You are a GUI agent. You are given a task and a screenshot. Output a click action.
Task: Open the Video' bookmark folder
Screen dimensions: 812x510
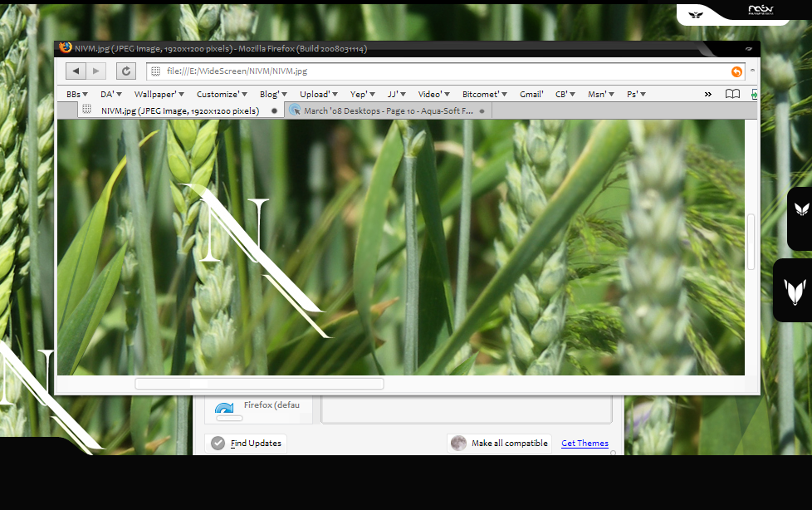(x=434, y=95)
